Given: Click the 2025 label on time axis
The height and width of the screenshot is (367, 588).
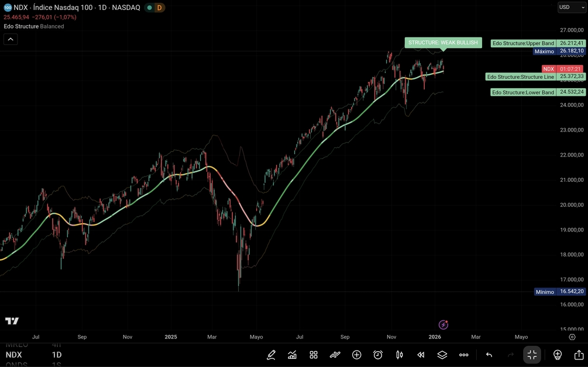Looking at the screenshot, I should tap(171, 337).
